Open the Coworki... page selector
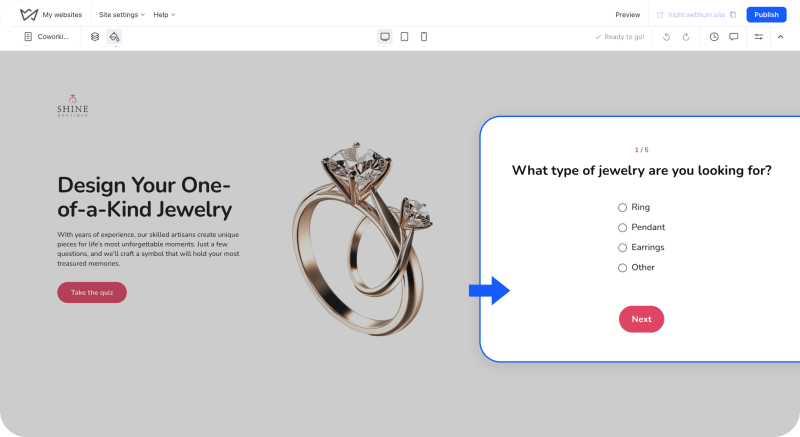 click(46, 37)
